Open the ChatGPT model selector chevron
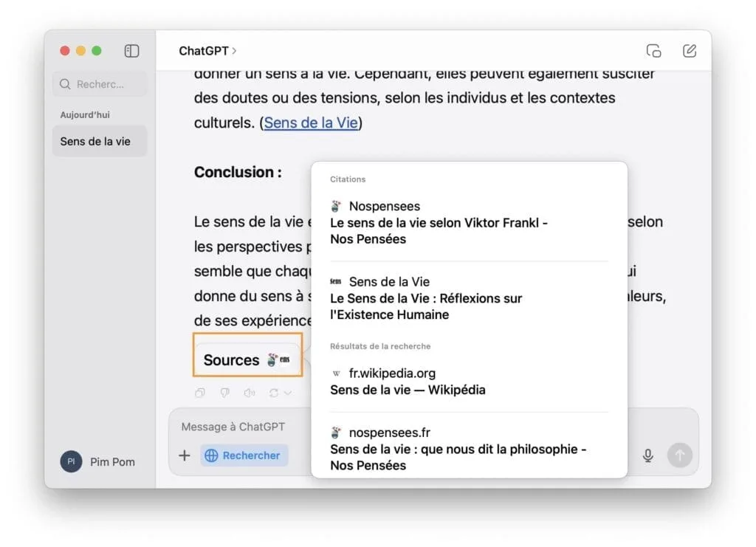The image size is (756, 547). click(x=234, y=51)
